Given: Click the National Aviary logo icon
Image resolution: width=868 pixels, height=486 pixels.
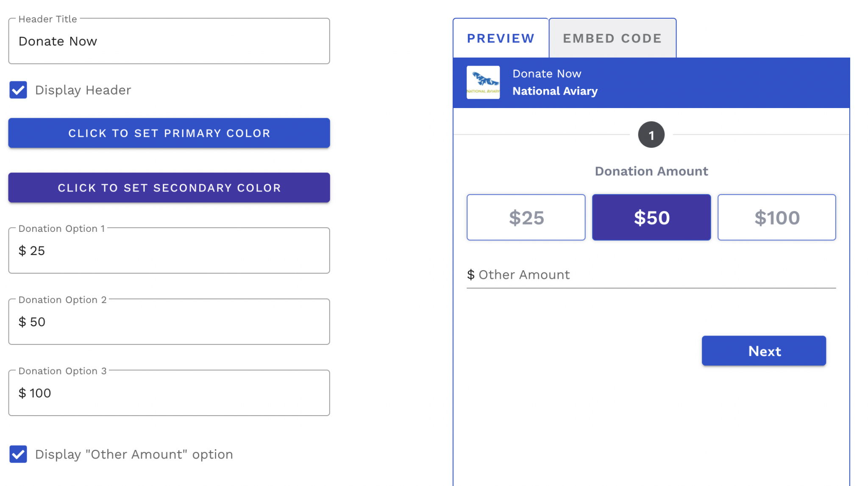Looking at the screenshot, I should 483,82.
